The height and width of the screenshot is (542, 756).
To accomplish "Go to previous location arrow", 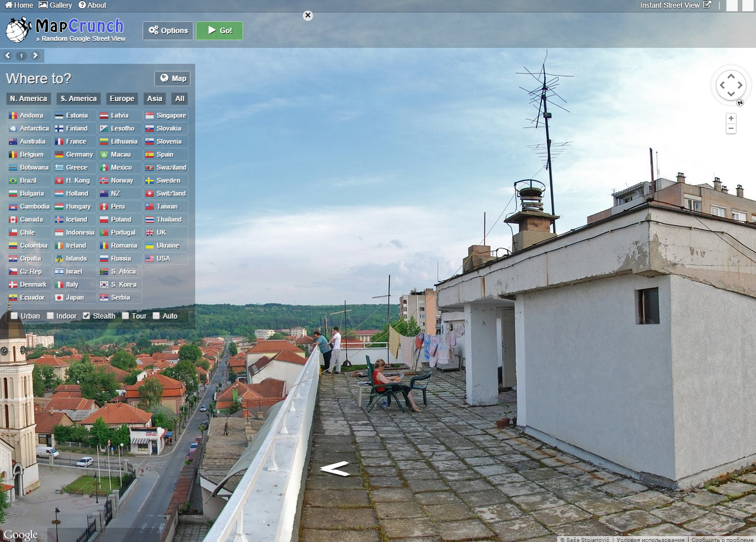I will (8, 56).
